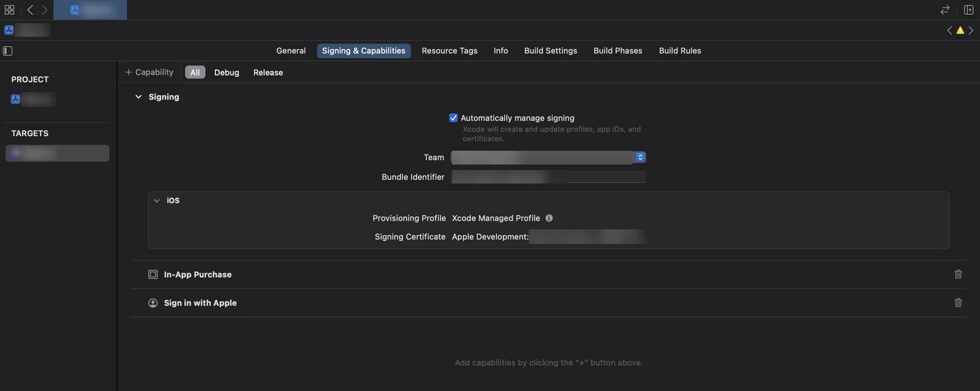The width and height of the screenshot is (980, 391).
Task: Hide the project and targets list
Action: (8, 51)
